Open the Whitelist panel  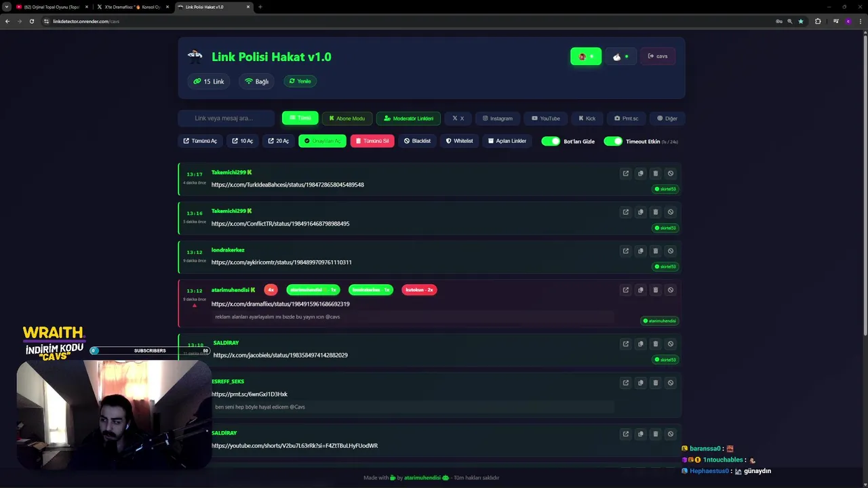tap(459, 141)
